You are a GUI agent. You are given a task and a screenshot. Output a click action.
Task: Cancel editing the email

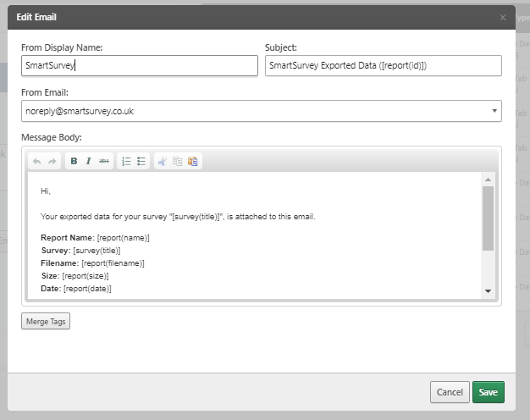(449, 391)
